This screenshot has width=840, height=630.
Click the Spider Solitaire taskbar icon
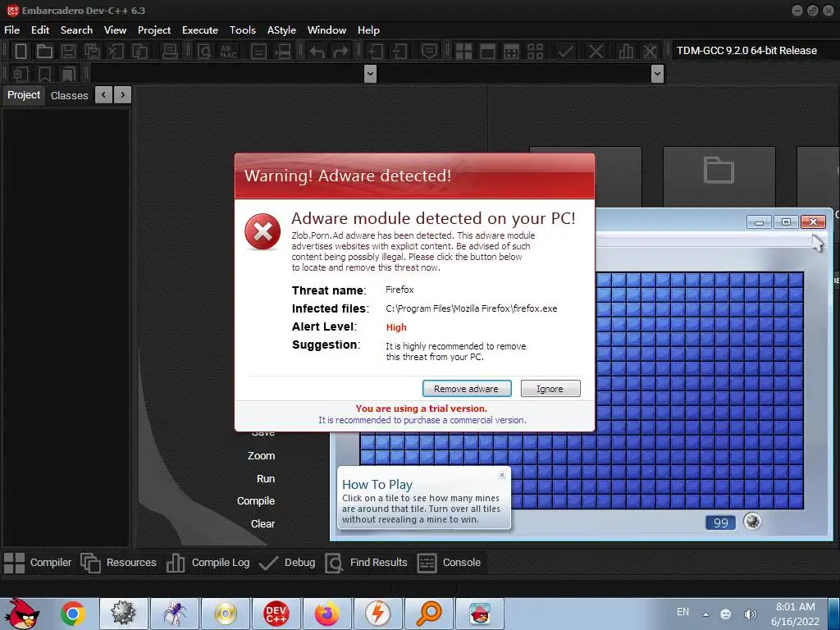(175, 614)
